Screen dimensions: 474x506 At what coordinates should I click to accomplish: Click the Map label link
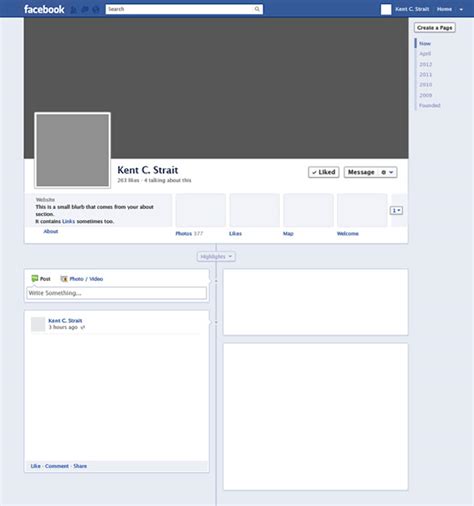(x=288, y=234)
